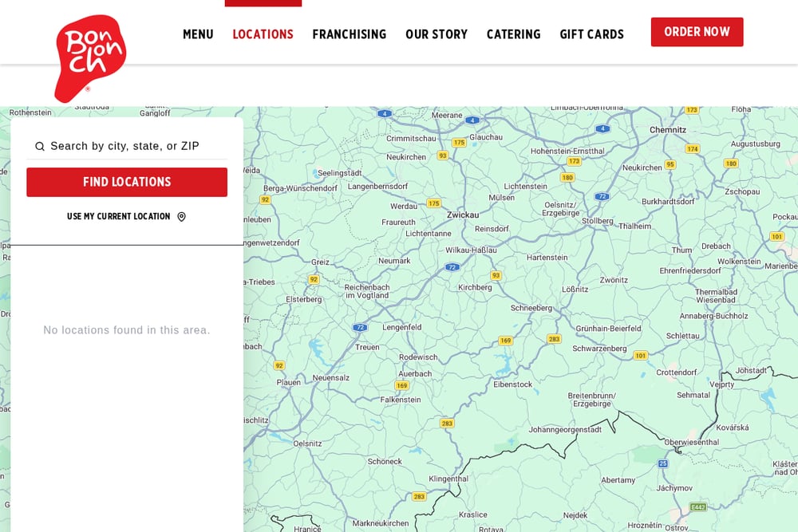Click the 'No locations found in this area.' text
Image resolution: width=798 pixels, height=532 pixels.
click(x=127, y=330)
